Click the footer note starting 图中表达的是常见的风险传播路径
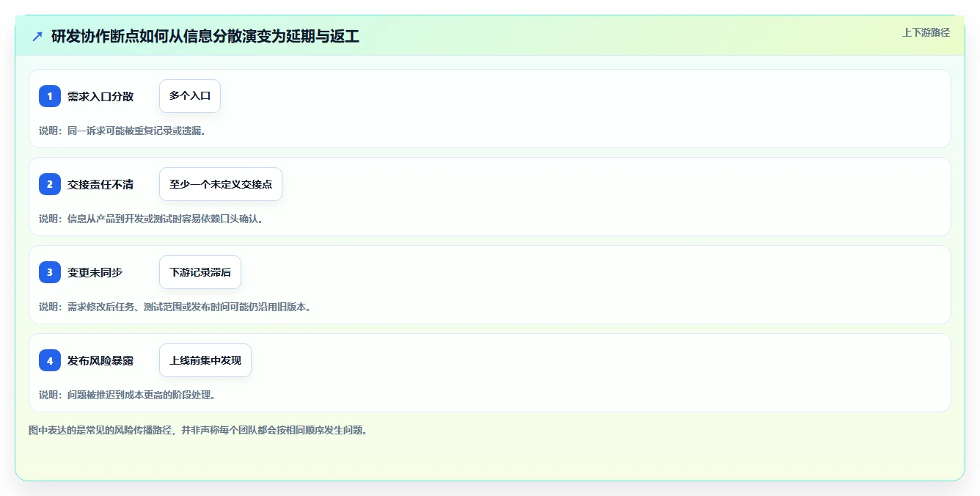The image size is (980, 496). click(198, 430)
